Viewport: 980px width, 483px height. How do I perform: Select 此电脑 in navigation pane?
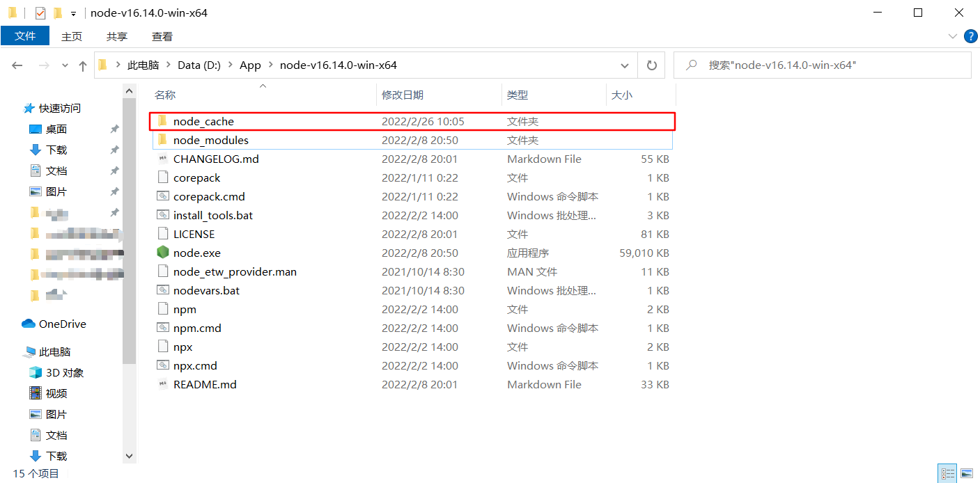47,351
